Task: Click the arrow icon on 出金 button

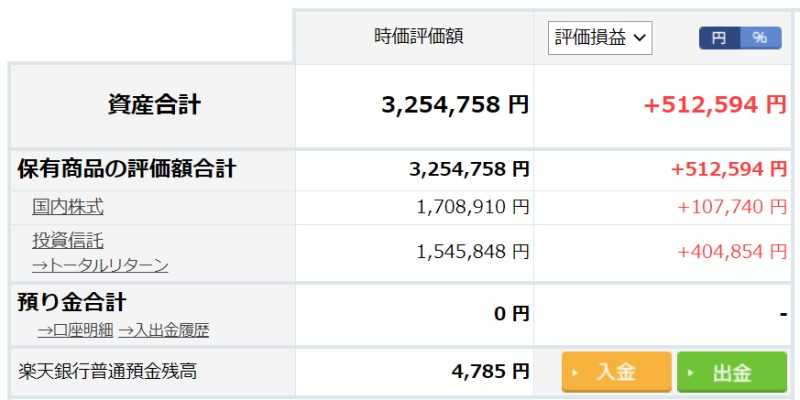Action: point(691,373)
